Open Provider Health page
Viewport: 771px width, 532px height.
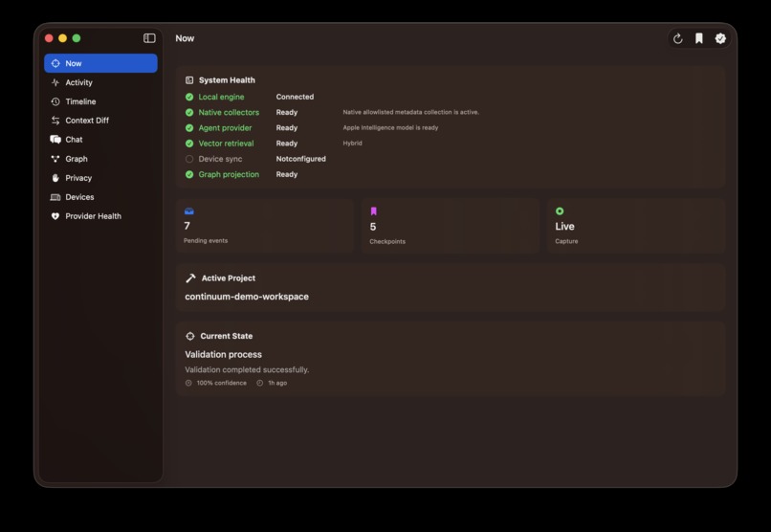click(x=100, y=216)
